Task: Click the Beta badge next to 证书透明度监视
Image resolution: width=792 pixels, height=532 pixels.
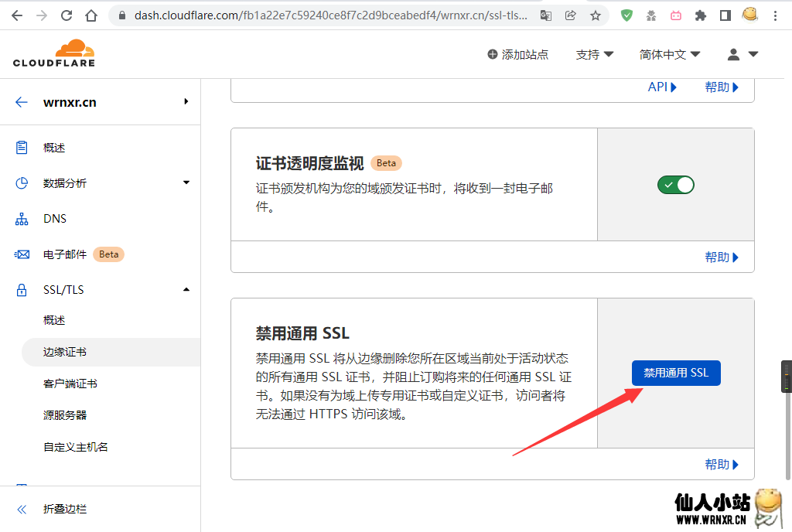Action: (x=387, y=163)
